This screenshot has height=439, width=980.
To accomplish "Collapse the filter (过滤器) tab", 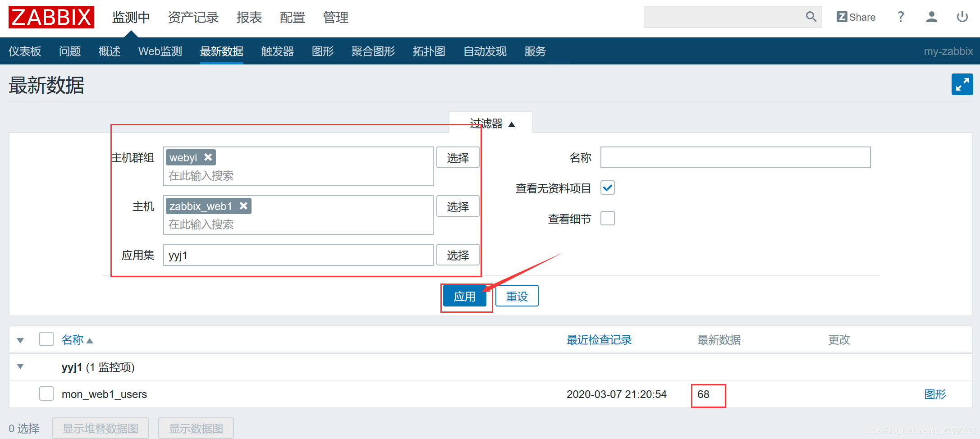I will pyautogui.click(x=491, y=123).
